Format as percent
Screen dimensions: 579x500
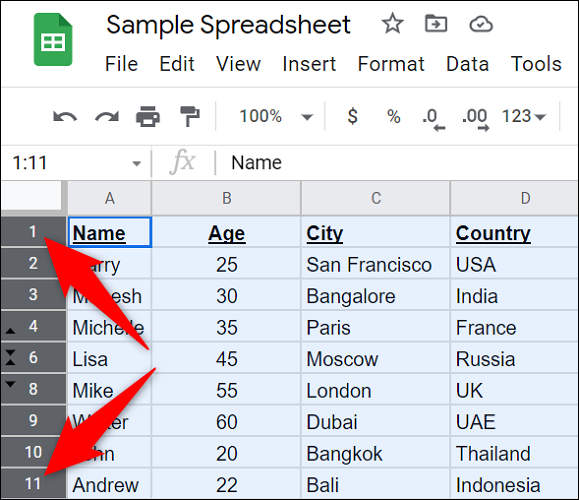[394, 117]
